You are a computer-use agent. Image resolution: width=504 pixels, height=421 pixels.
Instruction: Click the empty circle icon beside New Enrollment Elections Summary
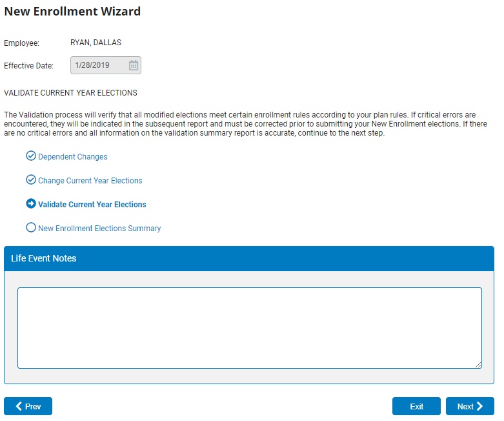30,228
